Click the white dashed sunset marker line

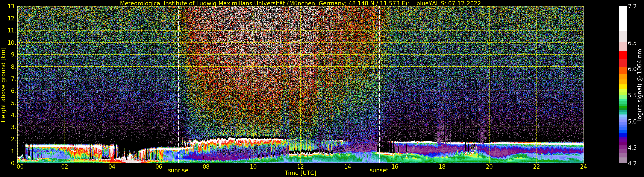379,85
